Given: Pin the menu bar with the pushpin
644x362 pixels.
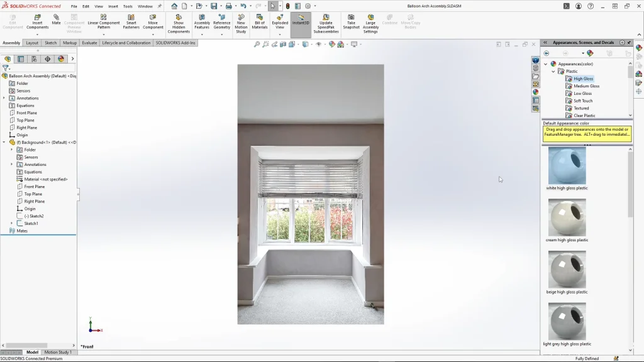Looking at the screenshot, I should tap(159, 6).
